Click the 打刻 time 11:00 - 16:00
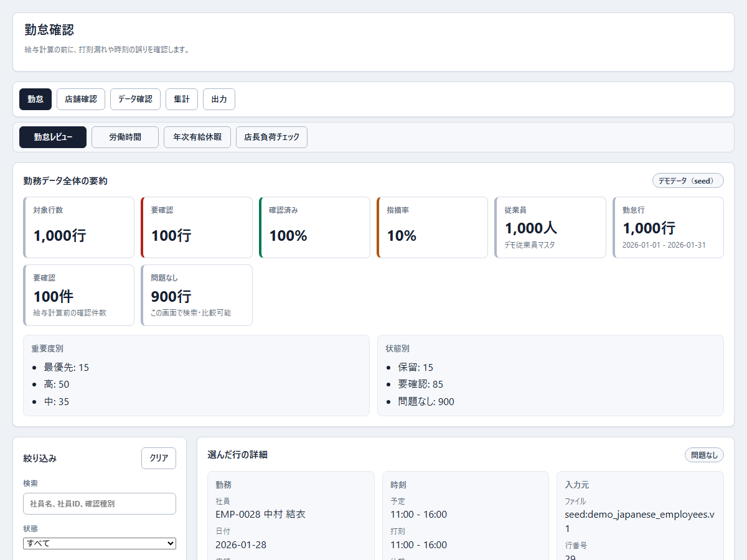Screen dimensions: 747x560 click(418, 544)
